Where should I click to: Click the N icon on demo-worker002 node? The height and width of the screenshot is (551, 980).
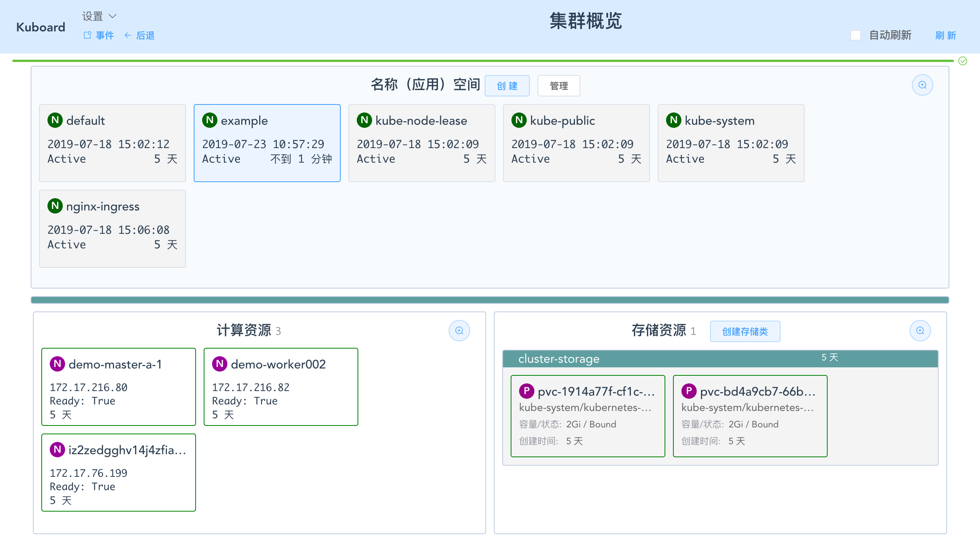point(220,364)
